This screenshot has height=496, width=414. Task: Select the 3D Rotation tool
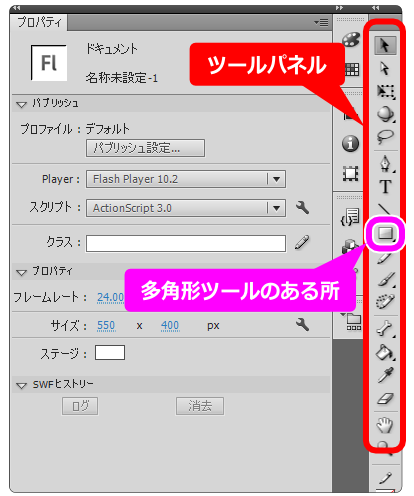(x=386, y=114)
